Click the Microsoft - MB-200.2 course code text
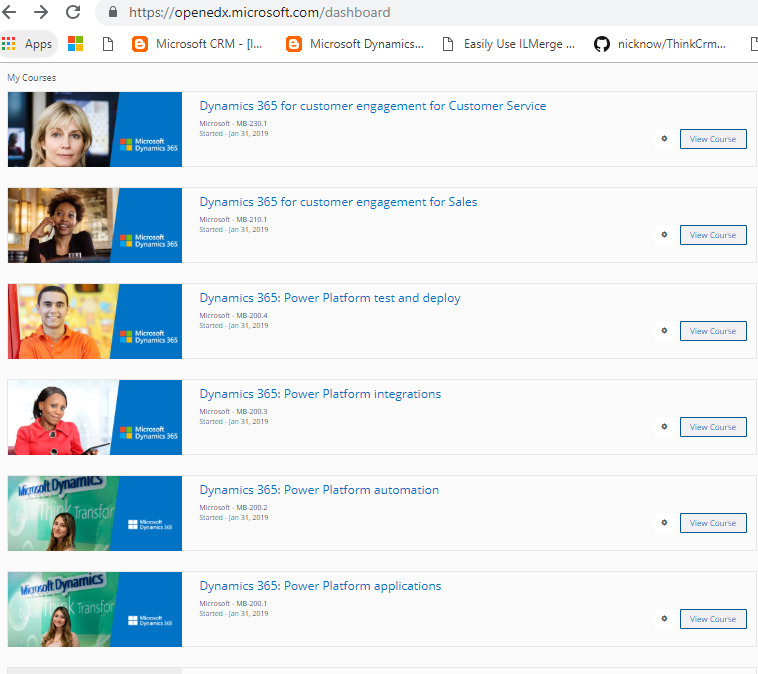This screenshot has height=674, width=758. click(233, 507)
